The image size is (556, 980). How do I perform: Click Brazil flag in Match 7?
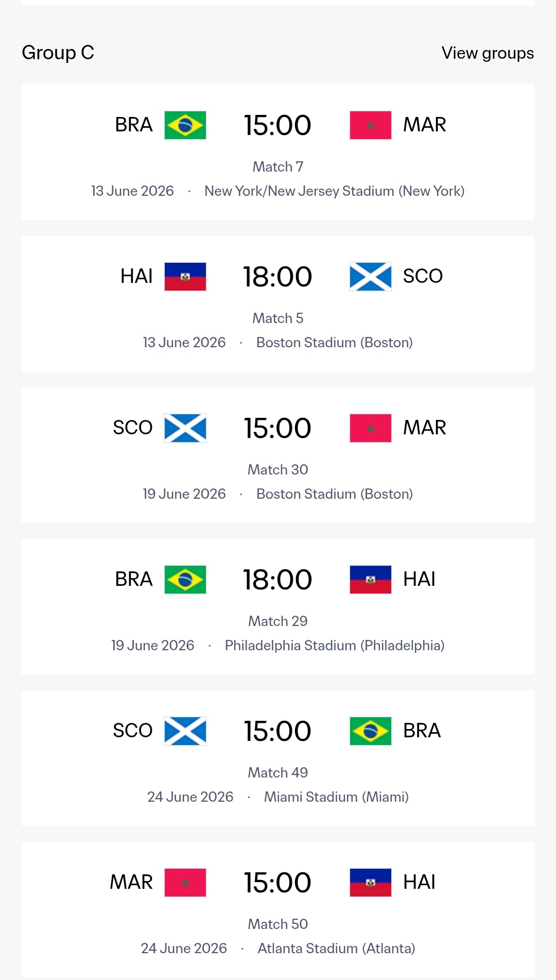pyautogui.click(x=185, y=125)
